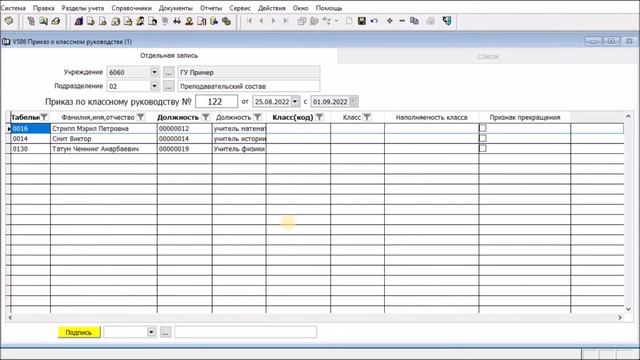
Task: Open the Система menu
Action: 13,8
